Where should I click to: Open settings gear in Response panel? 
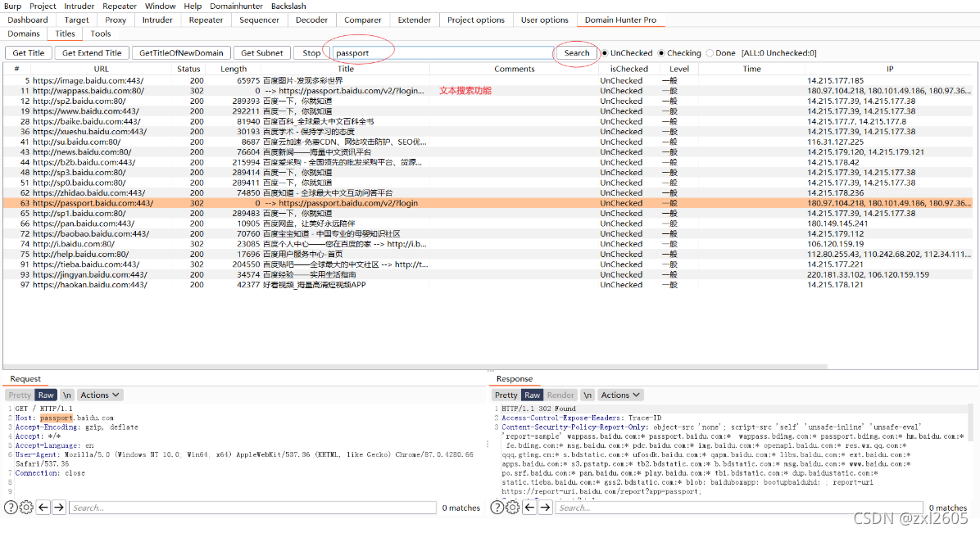click(512, 508)
